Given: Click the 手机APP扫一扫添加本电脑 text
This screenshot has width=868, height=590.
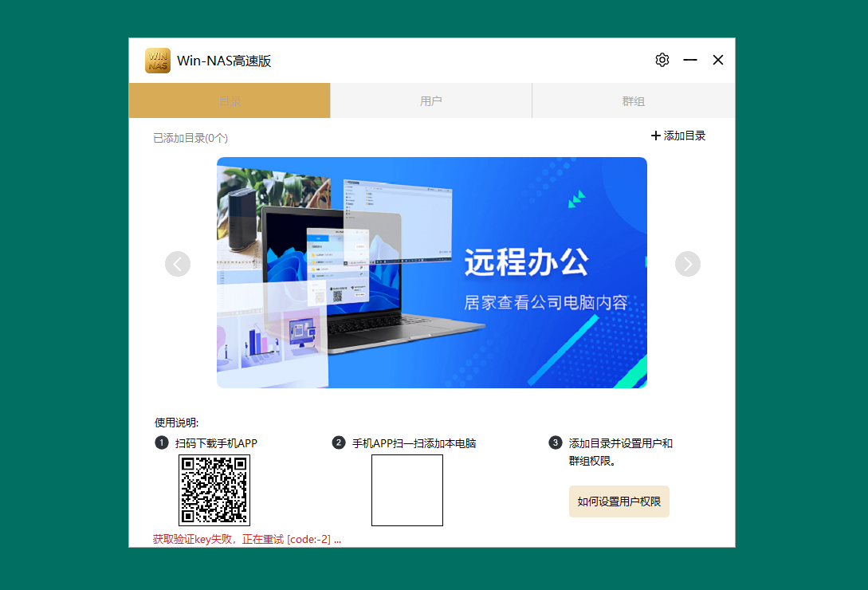Looking at the screenshot, I should (414, 442).
